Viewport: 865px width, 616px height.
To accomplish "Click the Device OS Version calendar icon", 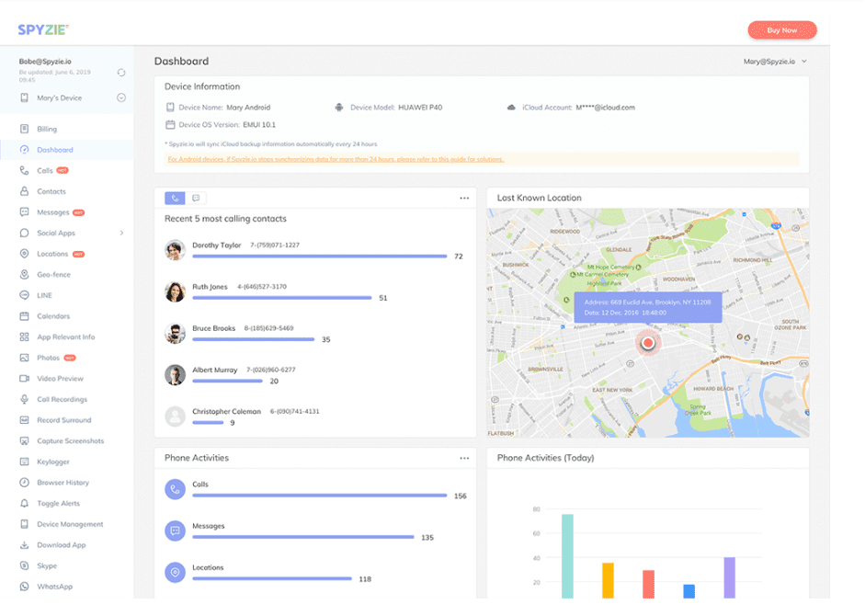I will (170, 125).
